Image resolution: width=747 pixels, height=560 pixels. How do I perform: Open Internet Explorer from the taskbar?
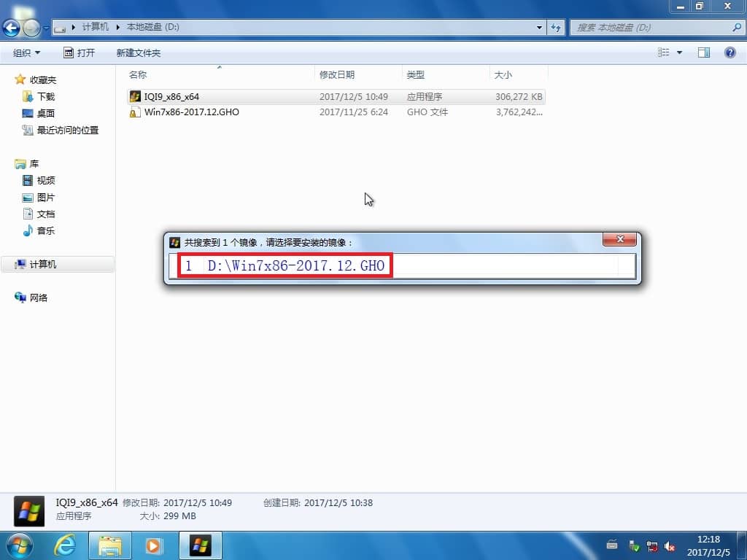click(x=65, y=545)
